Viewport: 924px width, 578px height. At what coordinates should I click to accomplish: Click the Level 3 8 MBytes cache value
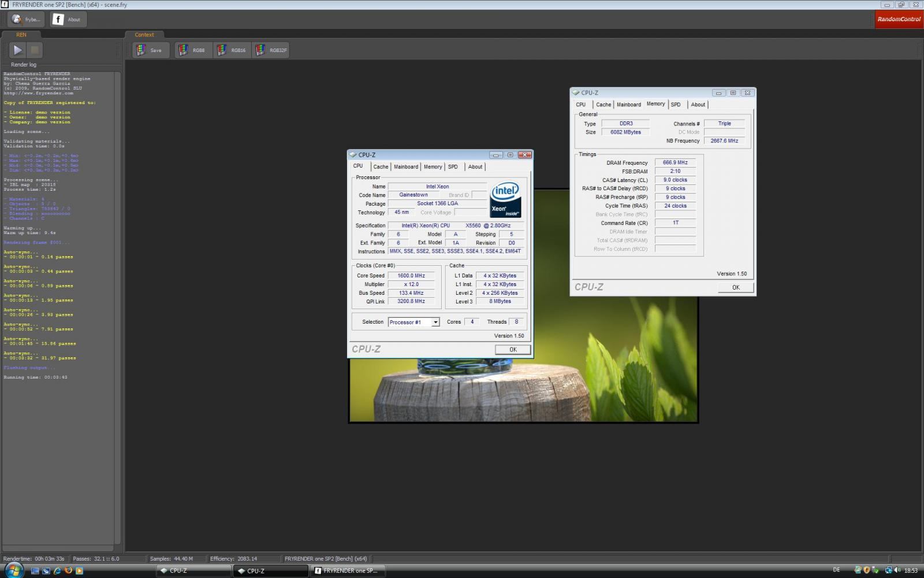[500, 301]
